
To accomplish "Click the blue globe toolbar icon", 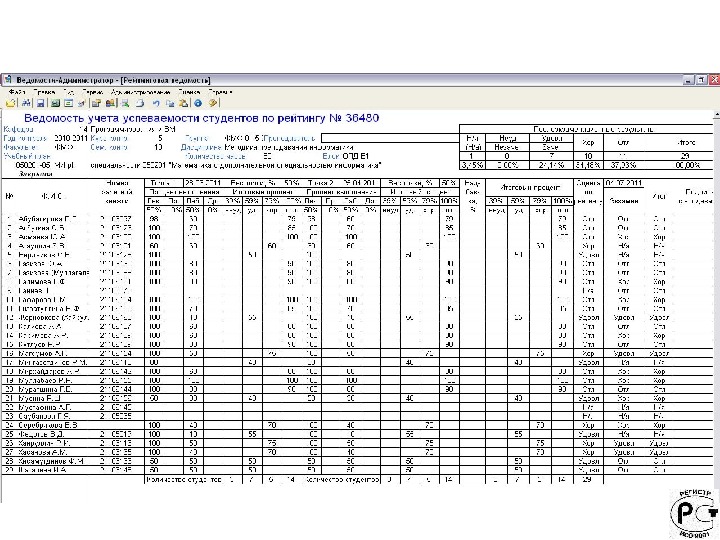I will point(198,103).
